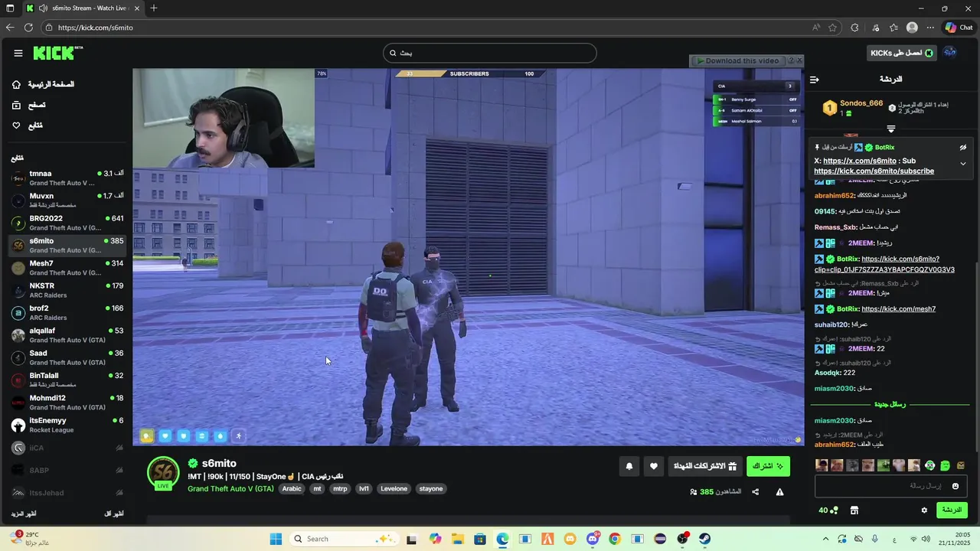Close the Download this video overlay

coord(799,60)
